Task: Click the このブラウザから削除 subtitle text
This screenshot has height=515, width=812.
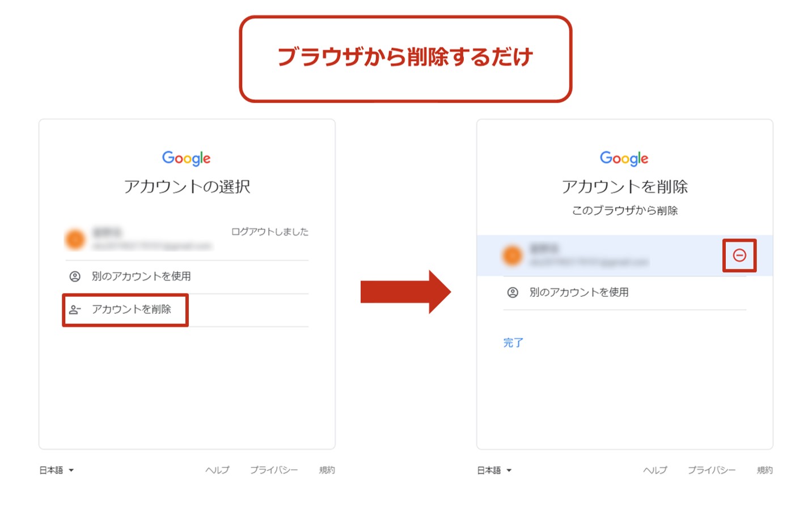Action: point(625,211)
